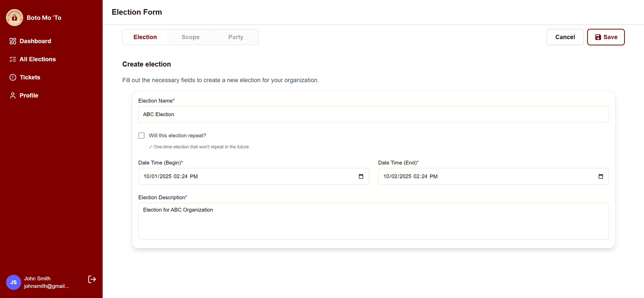
Task: Click into the Election Name field
Action: pos(373,114)
